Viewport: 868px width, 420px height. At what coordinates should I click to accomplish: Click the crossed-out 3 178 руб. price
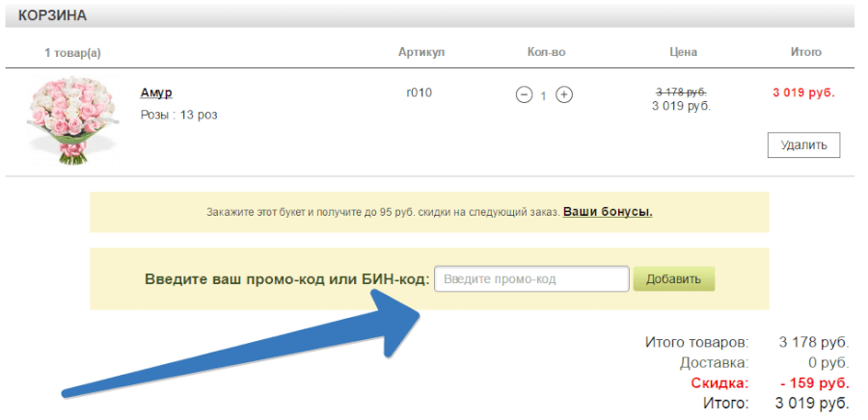[683, 91]
